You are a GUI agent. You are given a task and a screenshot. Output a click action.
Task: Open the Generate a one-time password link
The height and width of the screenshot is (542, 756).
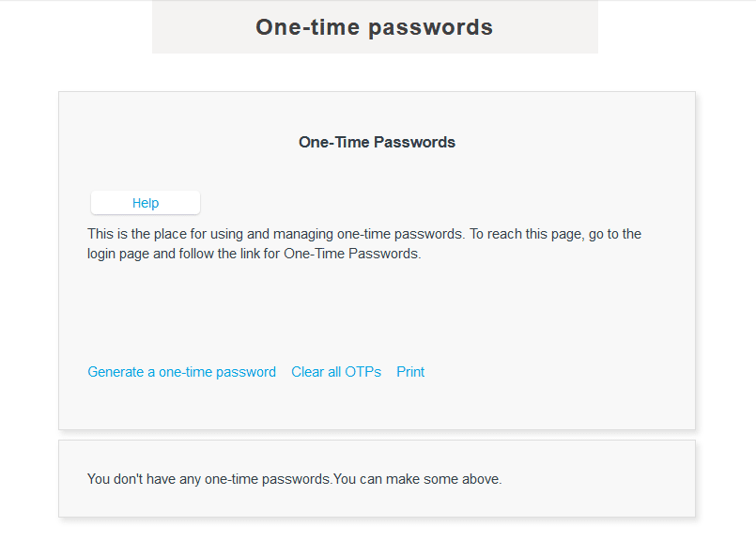(181, 372)
